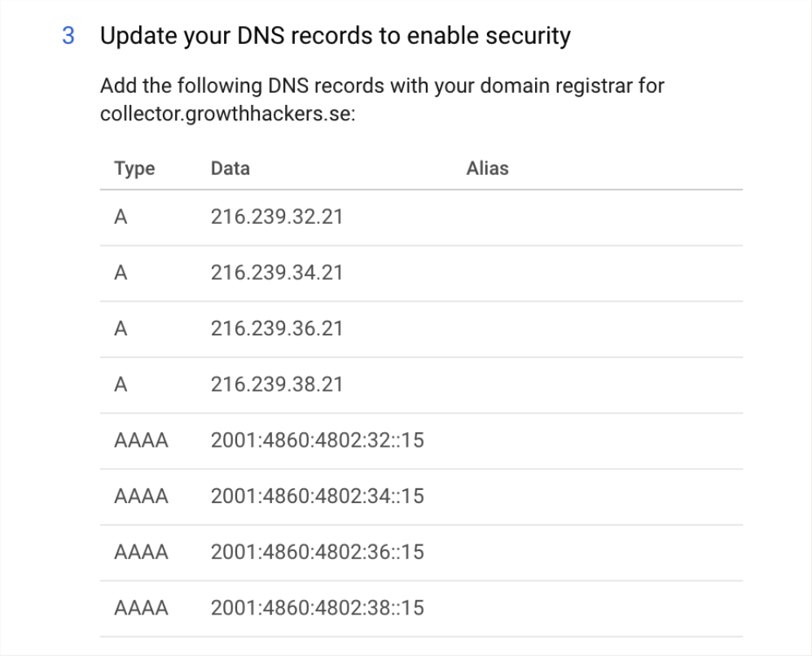Click the Data column header
The image size is (812, 656).
(230, 168)
